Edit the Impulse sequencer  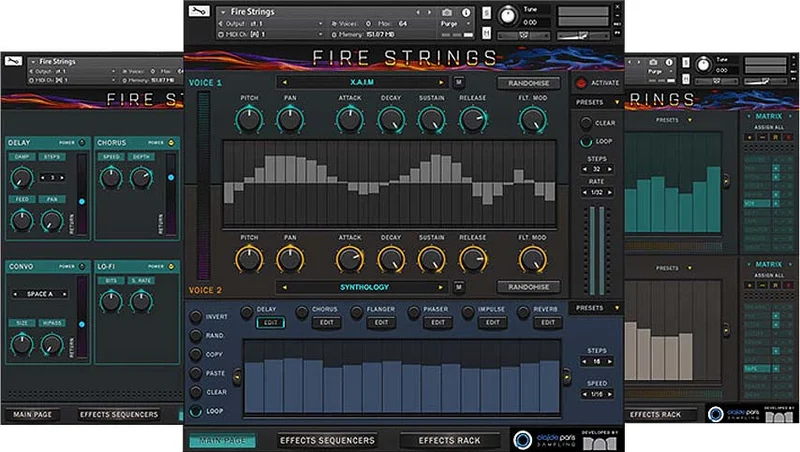[492, 322]
